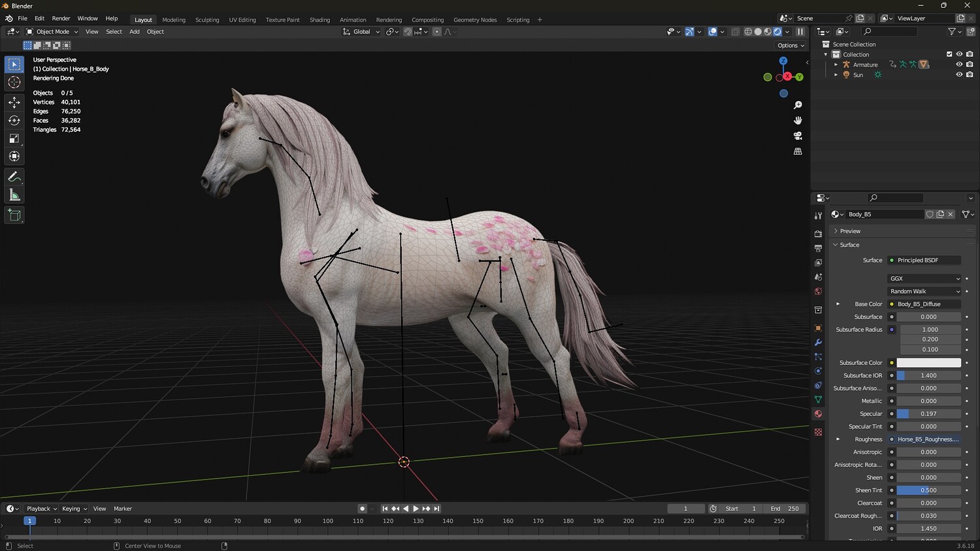This screenshot has height=551, width=980.
Task: Open the Render menu
Action: [x=61, y=19]
